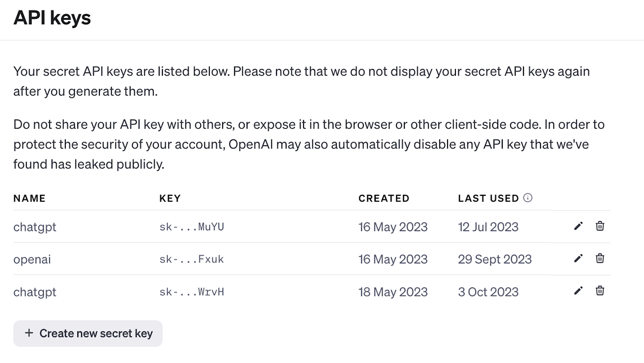Select the key text sk-...MuYU

[x=191, y=227]
